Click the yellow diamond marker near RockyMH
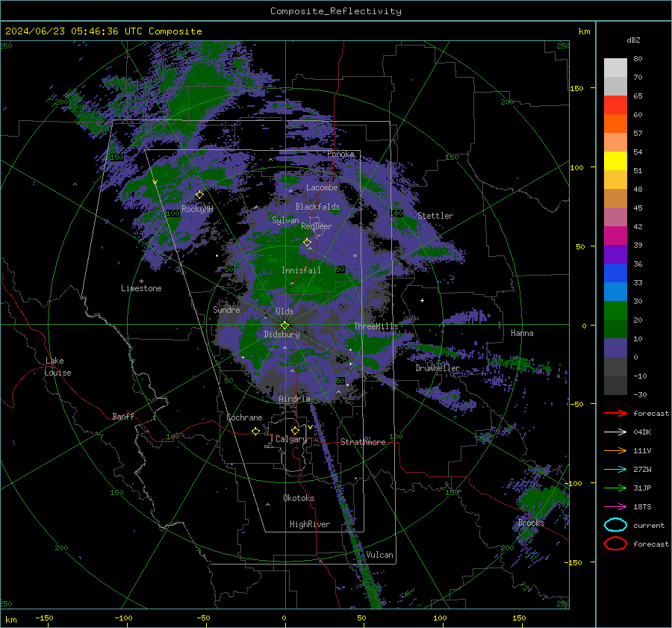 point(199,195)
